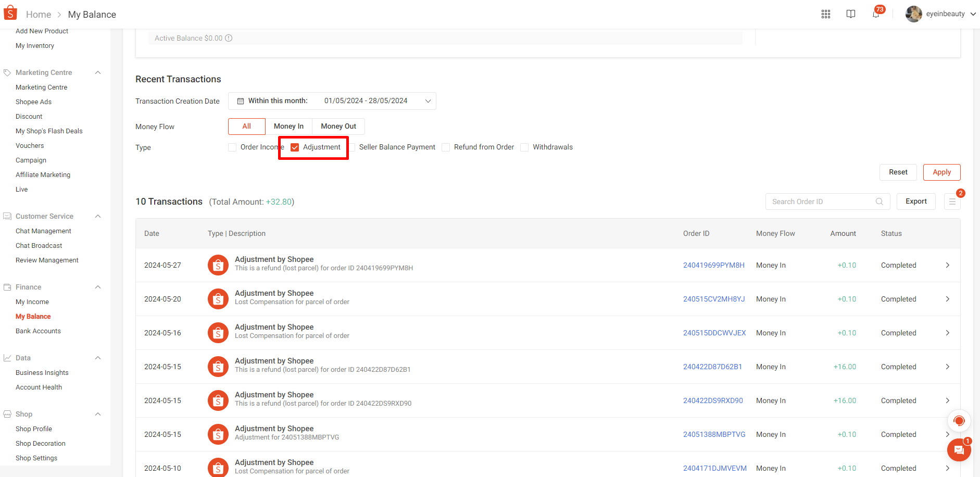980x477 pixels.
Task: Collapse the Marketing Centre sidebar section
Action: pos(98,72)
